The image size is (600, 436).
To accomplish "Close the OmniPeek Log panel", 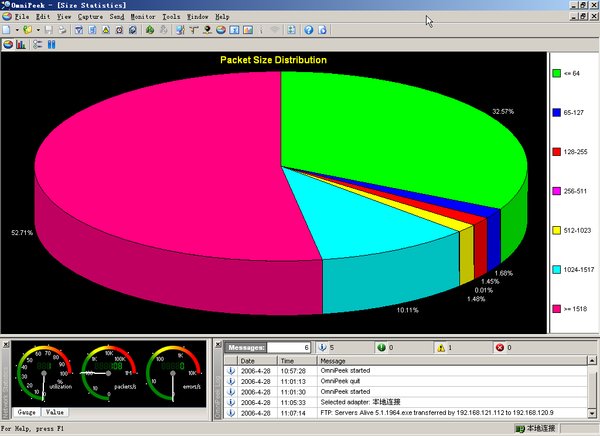I will (218, 345).
